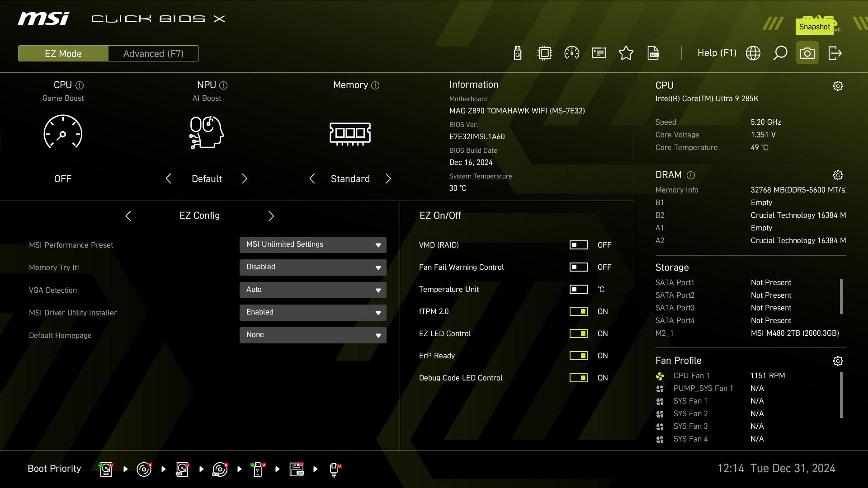
Task: Toggle ErP Ready on switch
Action: click(x=578, y=356)
